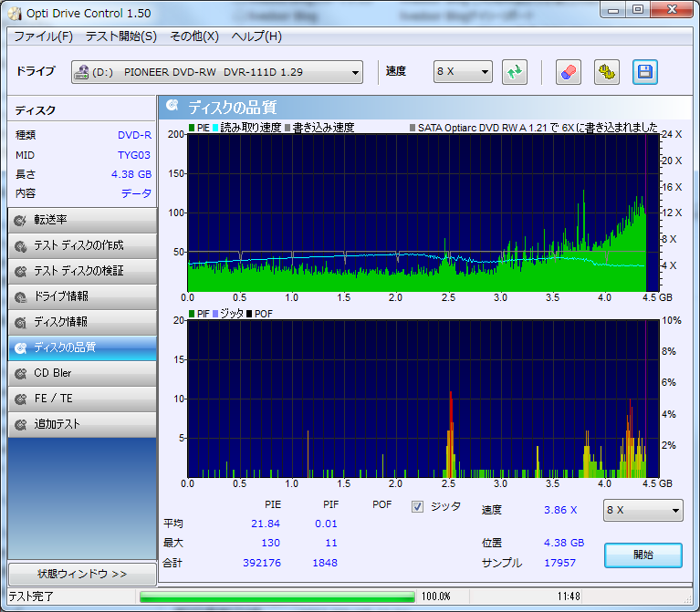
Task: Select ディスクの品質 in the sidebar
Action: 82,347
